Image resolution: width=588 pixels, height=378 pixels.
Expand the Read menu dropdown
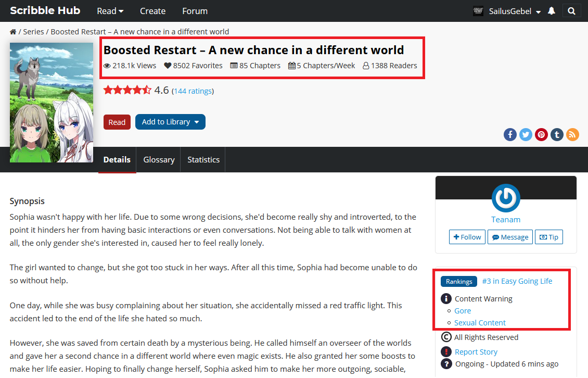[110, 11]
